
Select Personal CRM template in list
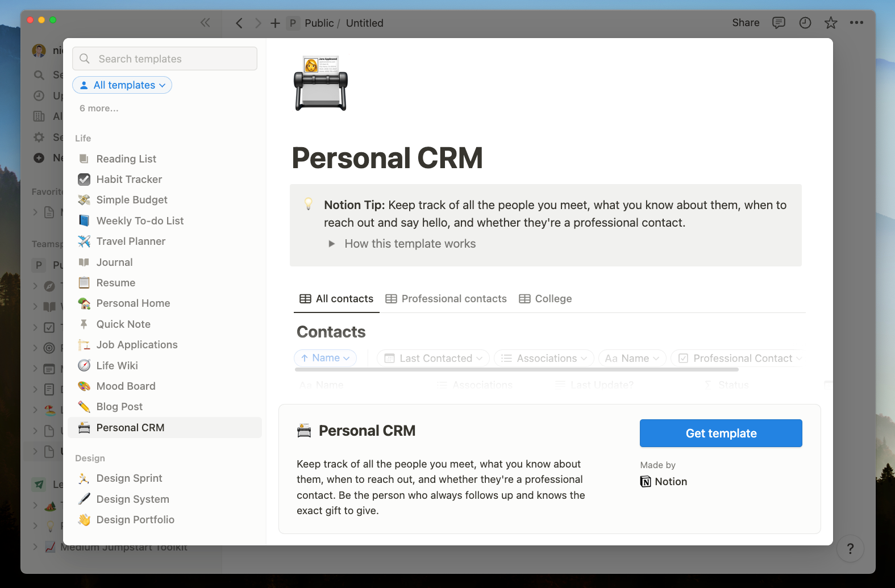coord(165,427)
